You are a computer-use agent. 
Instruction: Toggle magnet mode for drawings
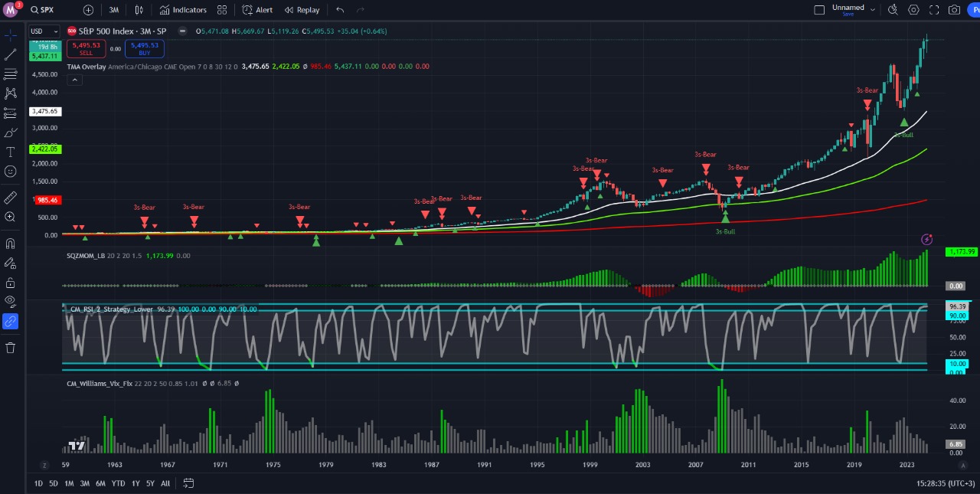pyautogui.click(x=11, y=244)
